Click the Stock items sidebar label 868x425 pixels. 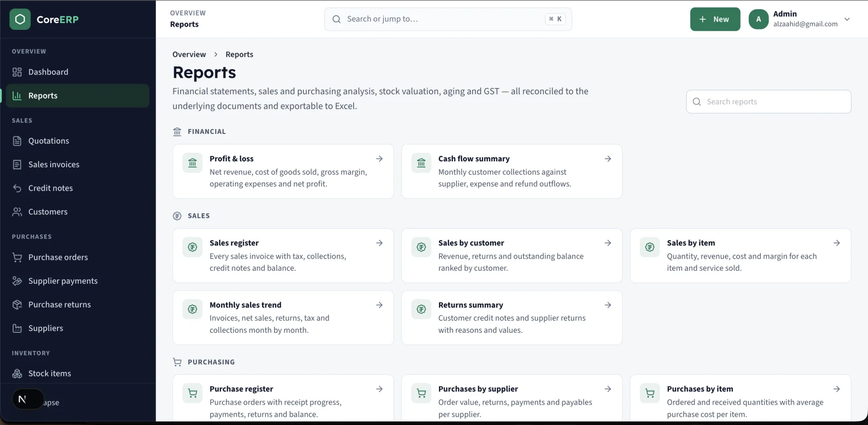[50, 373]
